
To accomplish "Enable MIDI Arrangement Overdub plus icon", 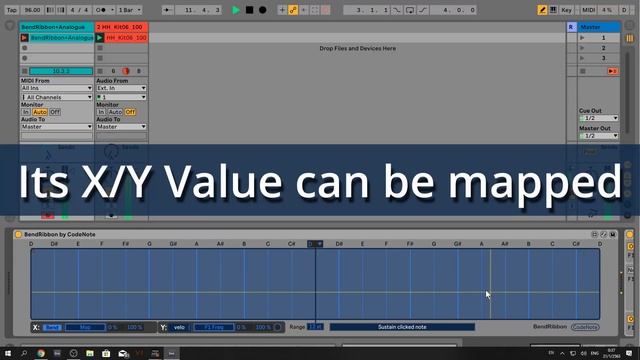I will 282,10.
